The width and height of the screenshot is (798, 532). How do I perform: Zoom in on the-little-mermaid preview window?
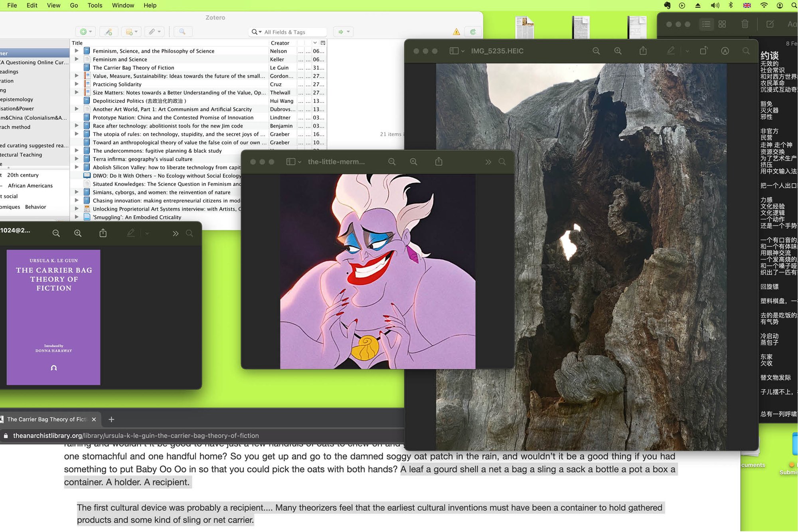pyautogui.click(x=413, y=162)
